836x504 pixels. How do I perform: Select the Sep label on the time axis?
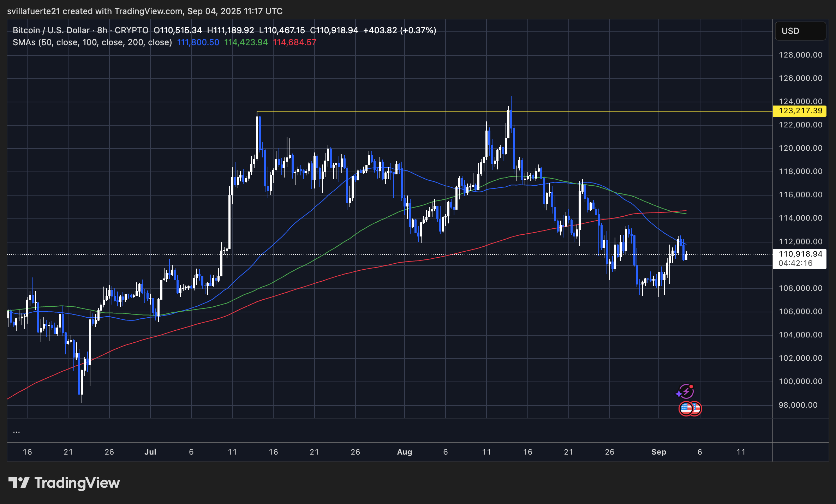coord(659,452)
